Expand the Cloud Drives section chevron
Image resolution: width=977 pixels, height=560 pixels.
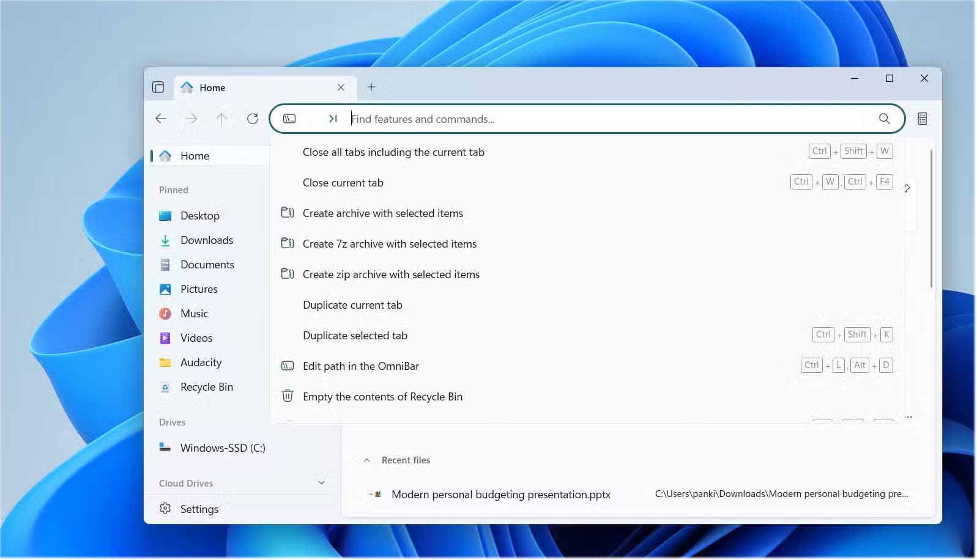321,483
